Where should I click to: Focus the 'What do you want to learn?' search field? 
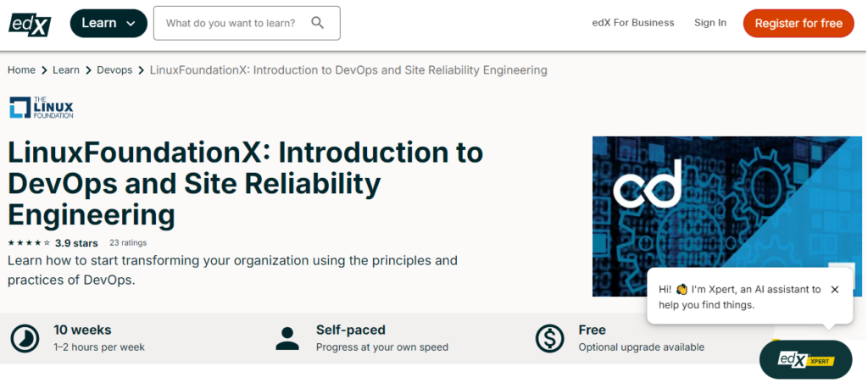247,23
